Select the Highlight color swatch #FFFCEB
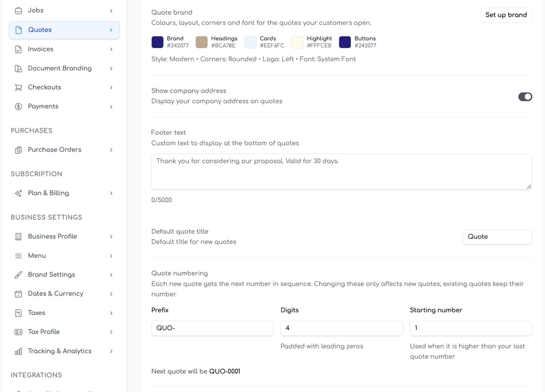The image size is (545, 392). (297, 42)
